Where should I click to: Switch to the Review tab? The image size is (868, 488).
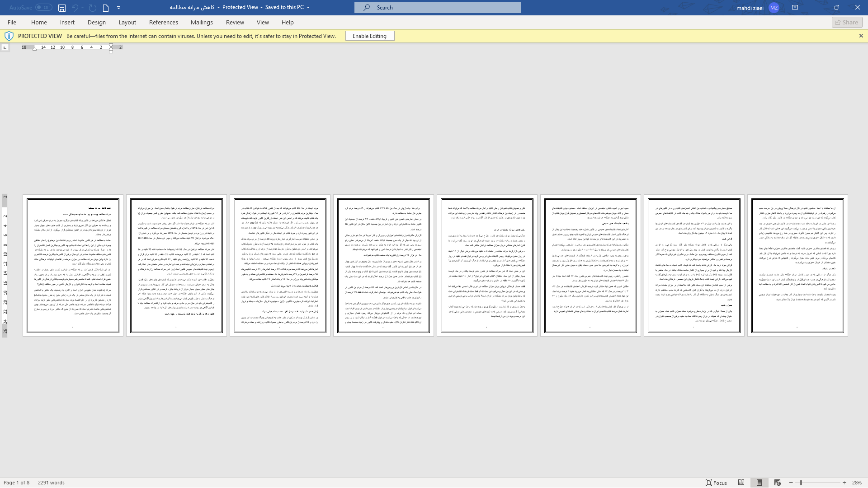click(235, 22)
